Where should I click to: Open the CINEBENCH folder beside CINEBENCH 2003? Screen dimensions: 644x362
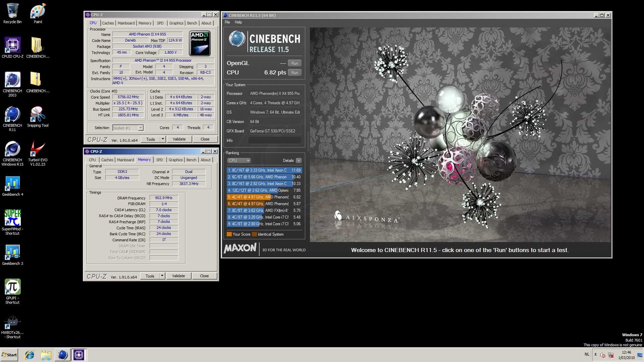(x=38, y=82)
